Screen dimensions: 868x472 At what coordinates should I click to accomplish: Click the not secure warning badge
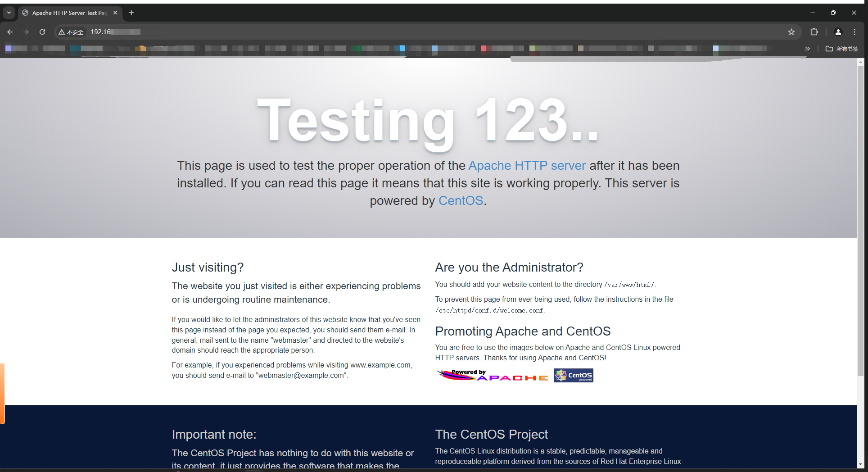[71, 32]
